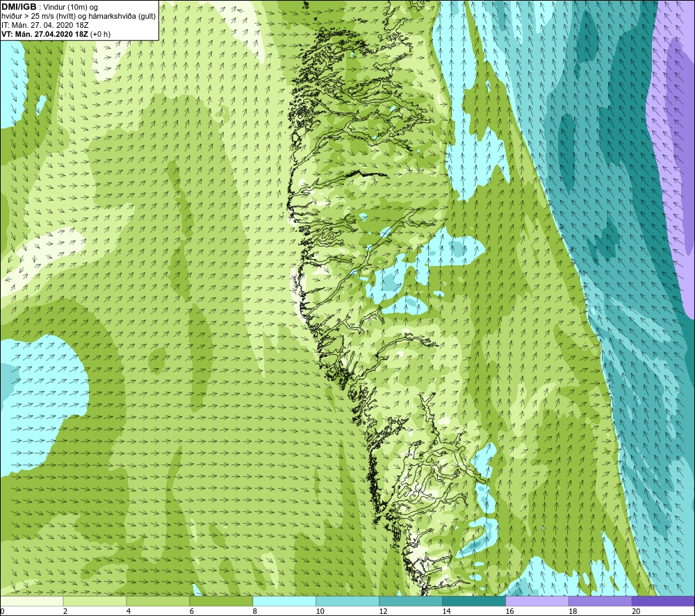
Task: Click the 2–4 m/s light green legend swatch
Action: 95,601
